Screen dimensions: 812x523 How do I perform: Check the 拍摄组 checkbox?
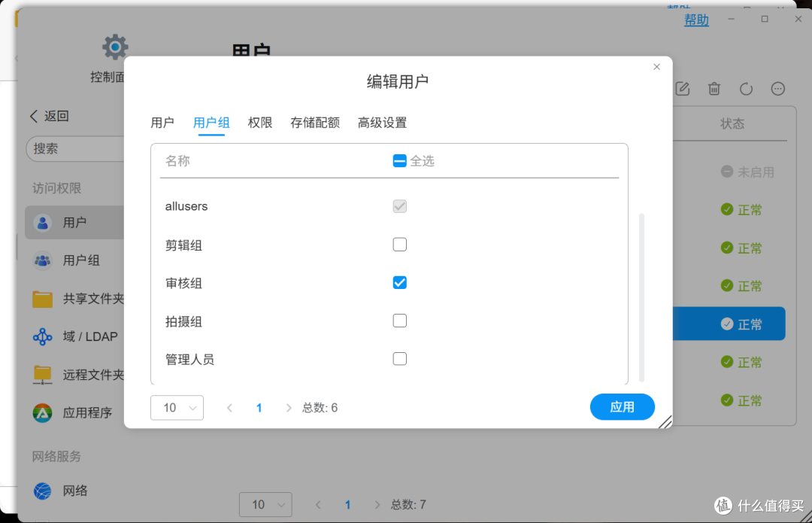pyautogui.click(x=399, y=321)
